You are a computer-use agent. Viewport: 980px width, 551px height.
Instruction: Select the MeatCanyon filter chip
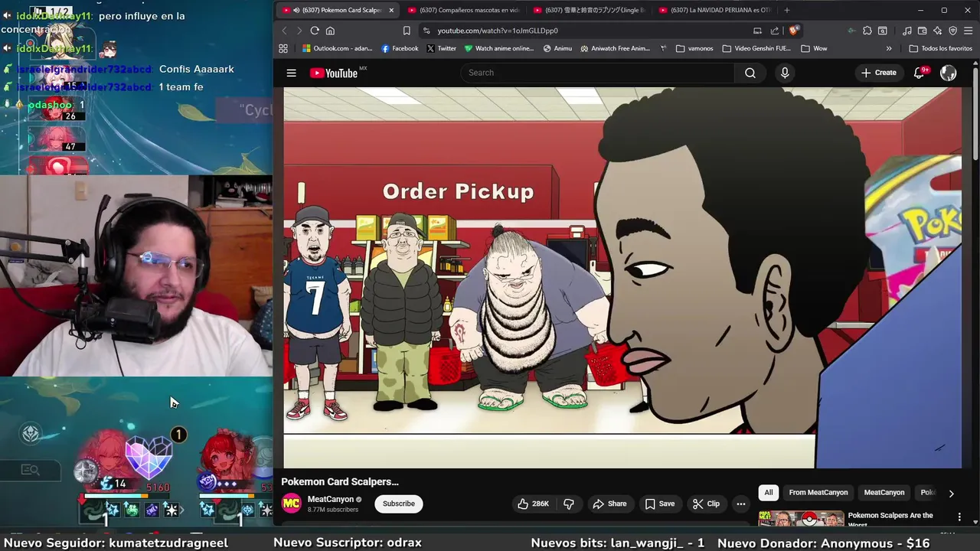(884, 493)
